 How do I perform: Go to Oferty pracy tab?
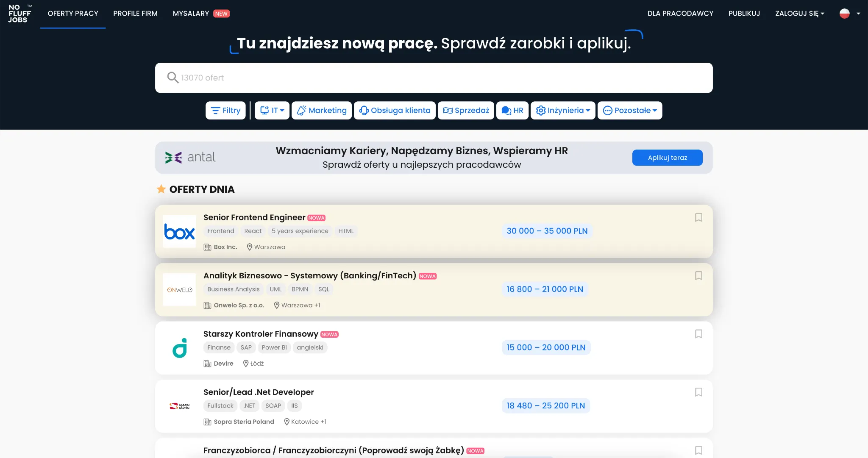(x=73, y=14)
